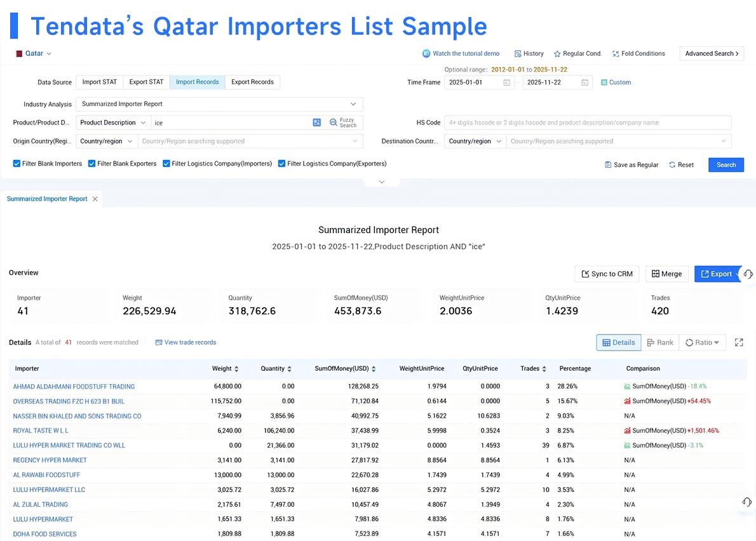The height and width of the screenshot is (541, 756).
Task: Click the Custom time frame icon
Action: (x=604, y=83)
